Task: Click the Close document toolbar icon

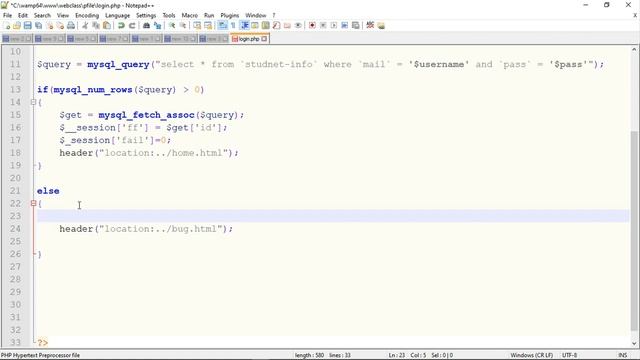Action: pos(49,25)
